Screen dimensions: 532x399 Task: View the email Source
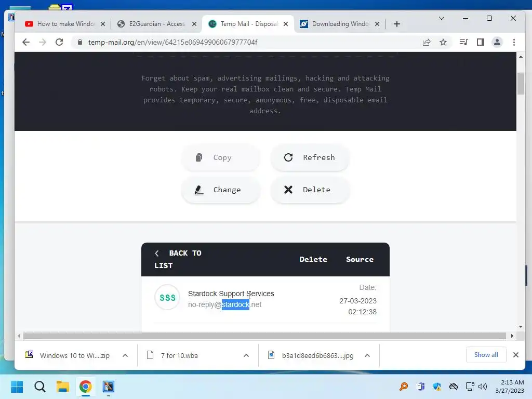click(x=360, y=259)
